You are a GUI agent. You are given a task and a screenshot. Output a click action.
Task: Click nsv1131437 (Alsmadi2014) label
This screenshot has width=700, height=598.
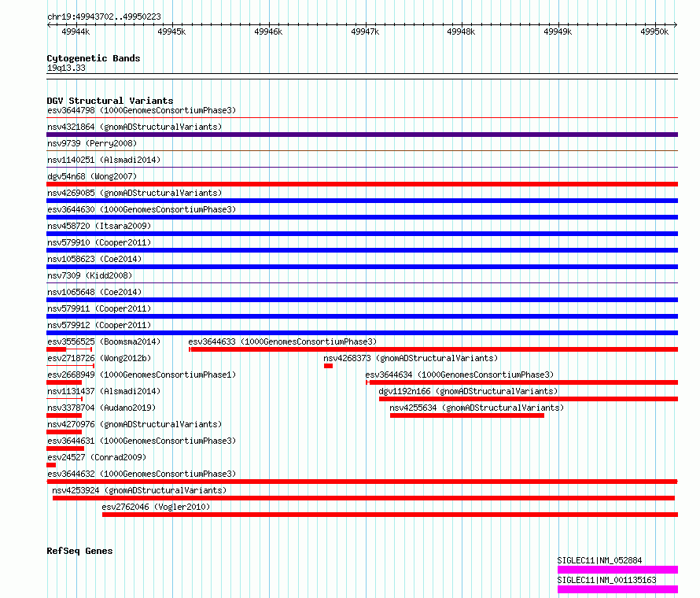(x=104, y=391)
